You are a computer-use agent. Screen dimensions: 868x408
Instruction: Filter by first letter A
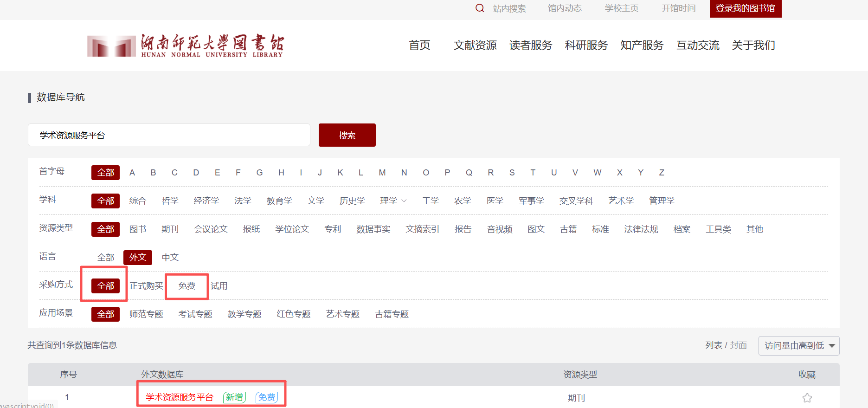click(132, 173)
